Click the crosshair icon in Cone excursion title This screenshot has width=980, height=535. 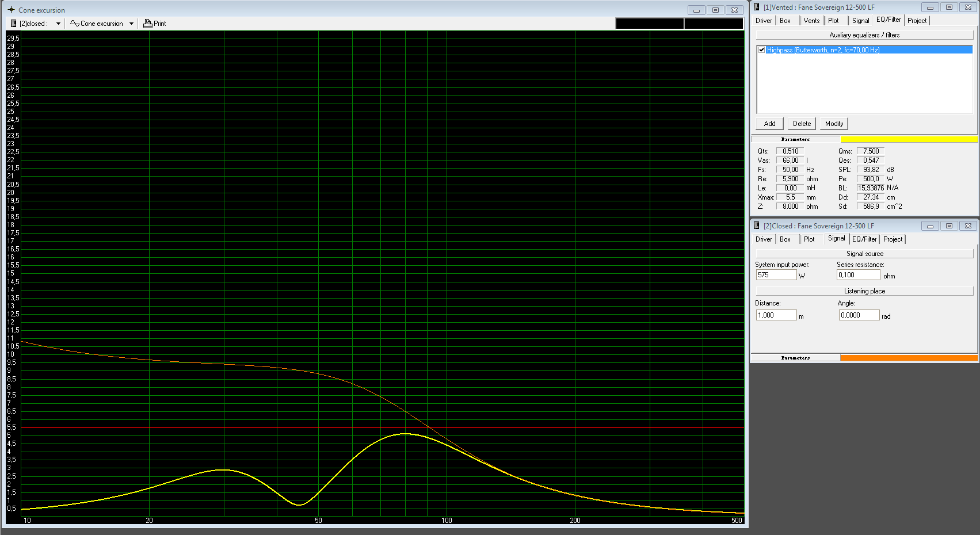(11, 10)
